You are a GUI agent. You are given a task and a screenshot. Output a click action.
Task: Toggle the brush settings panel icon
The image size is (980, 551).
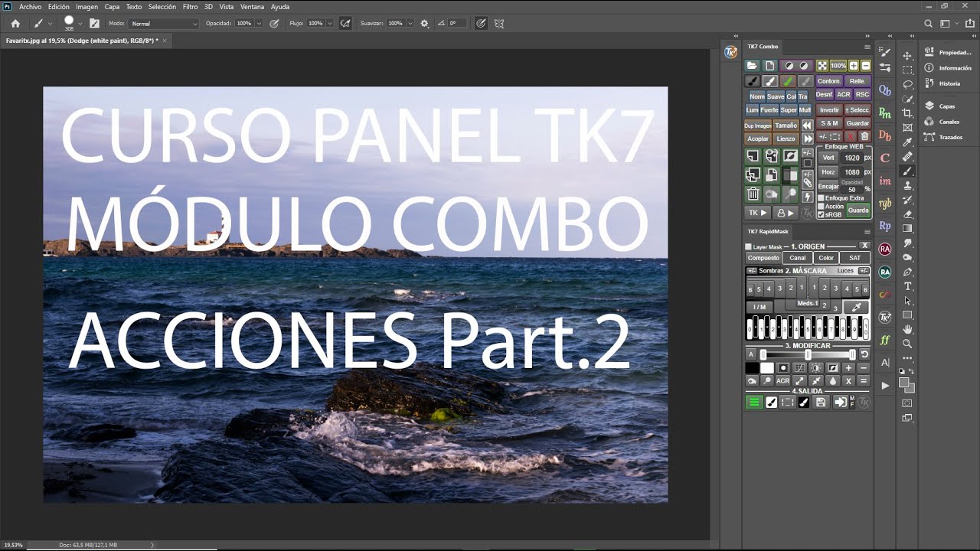[x=95, y=24]
